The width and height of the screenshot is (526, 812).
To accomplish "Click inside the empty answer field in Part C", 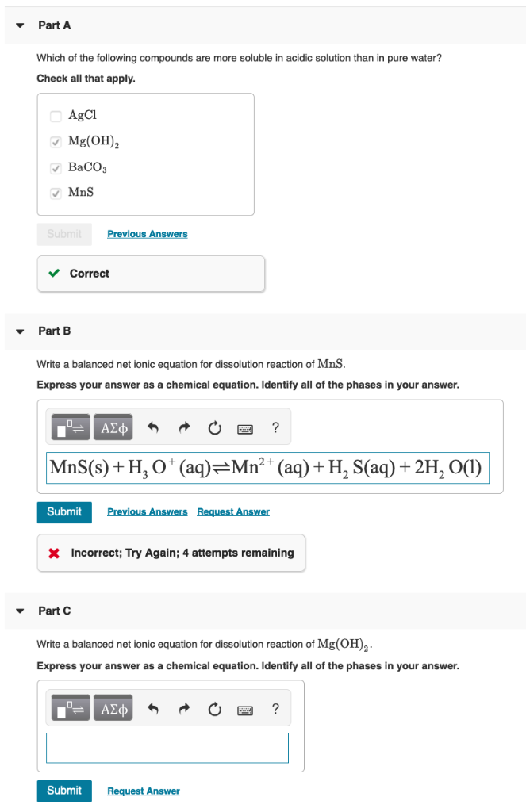I will 167,747.
